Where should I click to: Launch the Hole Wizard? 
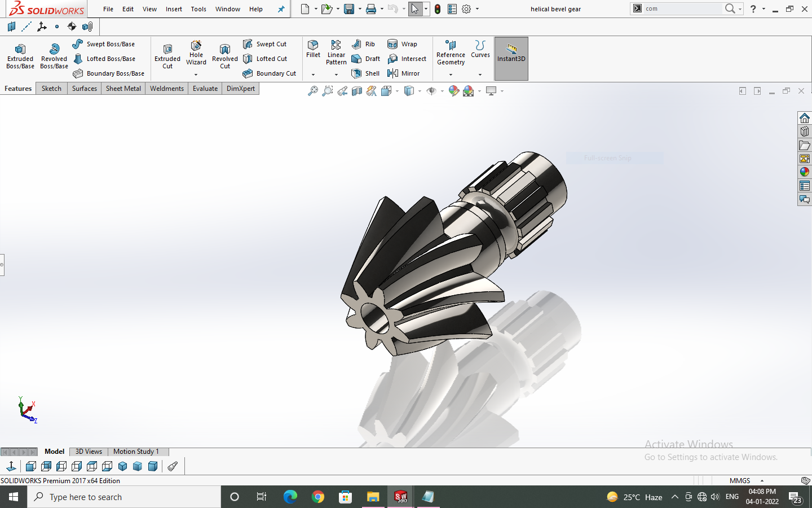coord(196,52)
